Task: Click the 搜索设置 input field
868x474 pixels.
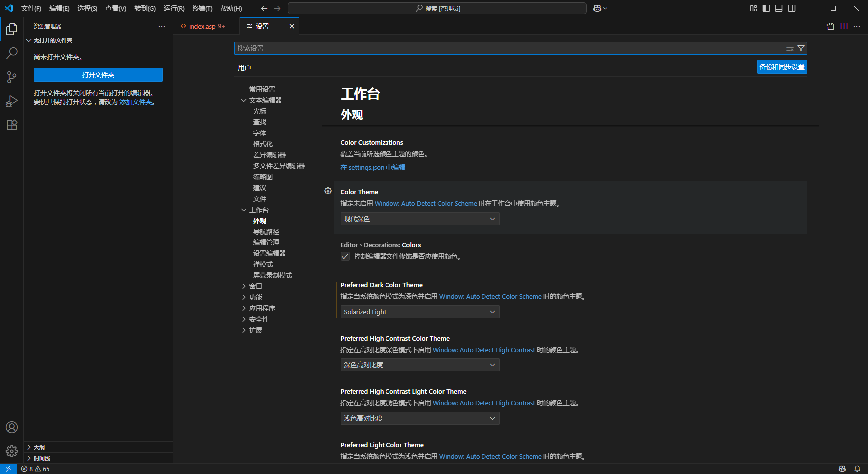Action: (507, 48)
